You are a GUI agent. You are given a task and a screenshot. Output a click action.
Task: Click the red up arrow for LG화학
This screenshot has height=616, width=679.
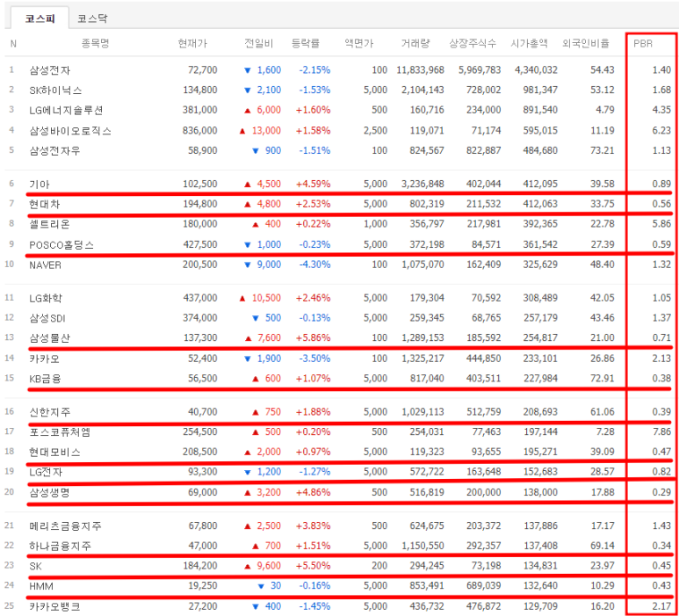(242, 299)
